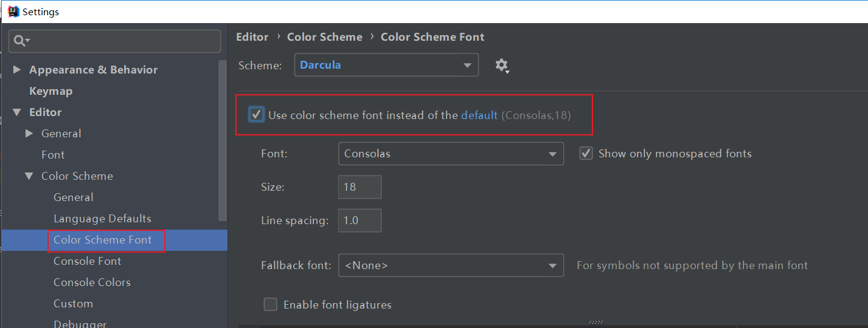
Task: Select Keymap in settings tree
Action: (51, 91)
